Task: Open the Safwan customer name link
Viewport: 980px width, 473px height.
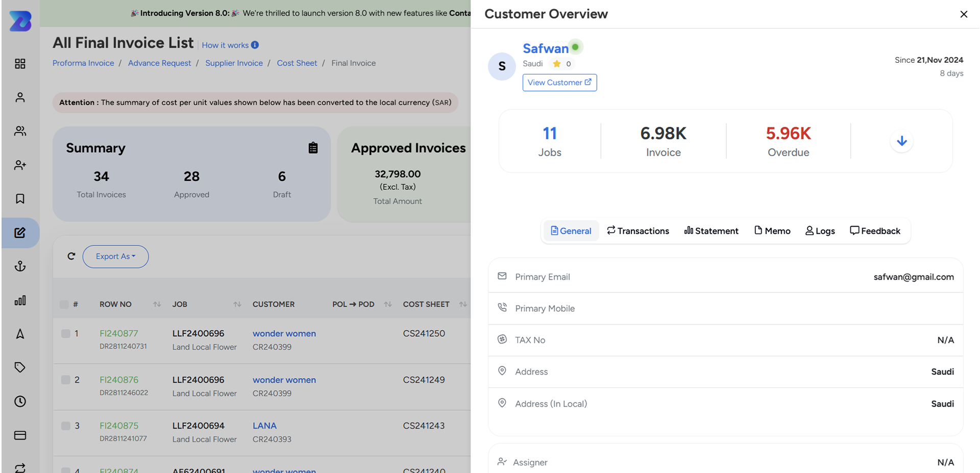Action: (545, 48)
